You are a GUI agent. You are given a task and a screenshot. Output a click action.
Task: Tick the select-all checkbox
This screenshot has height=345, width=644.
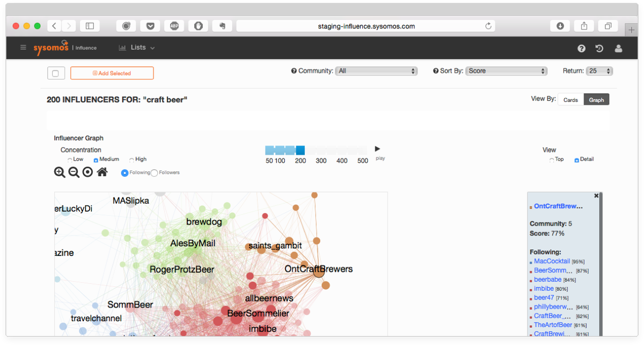(x=56, y=73)
